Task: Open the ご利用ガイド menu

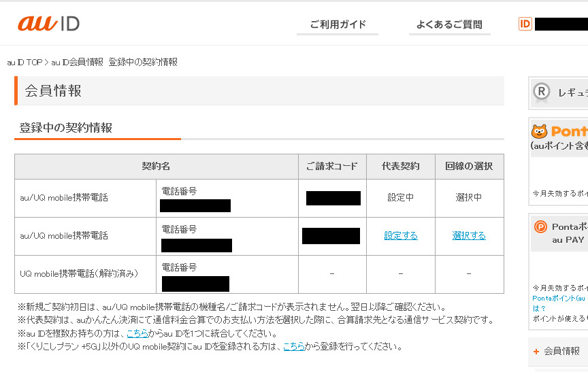Action: click(338, 25)
